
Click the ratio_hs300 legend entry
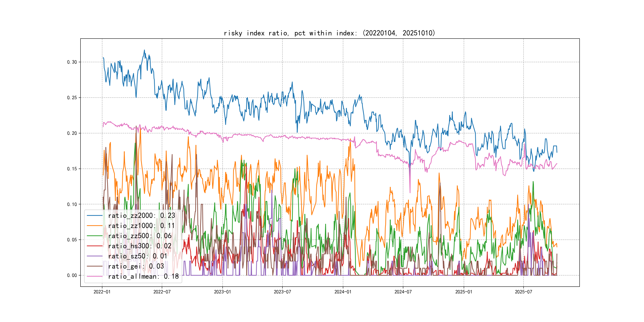pyautogui.click(x=140, y=246)
